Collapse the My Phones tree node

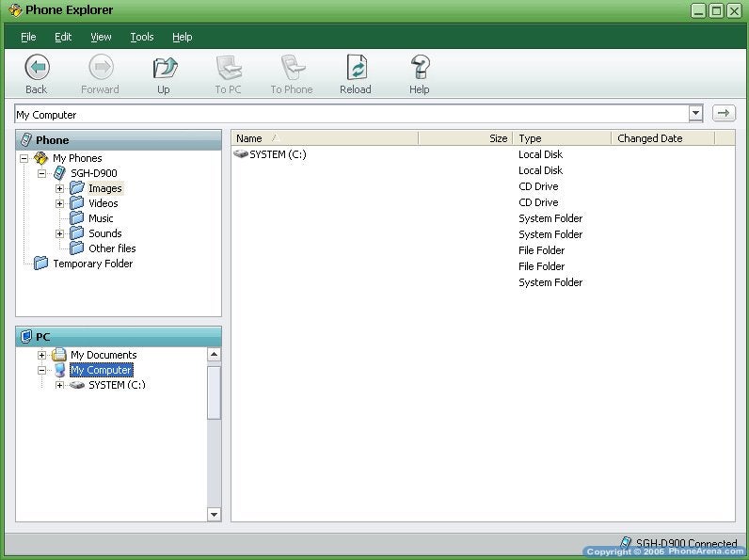pos(24,158)
